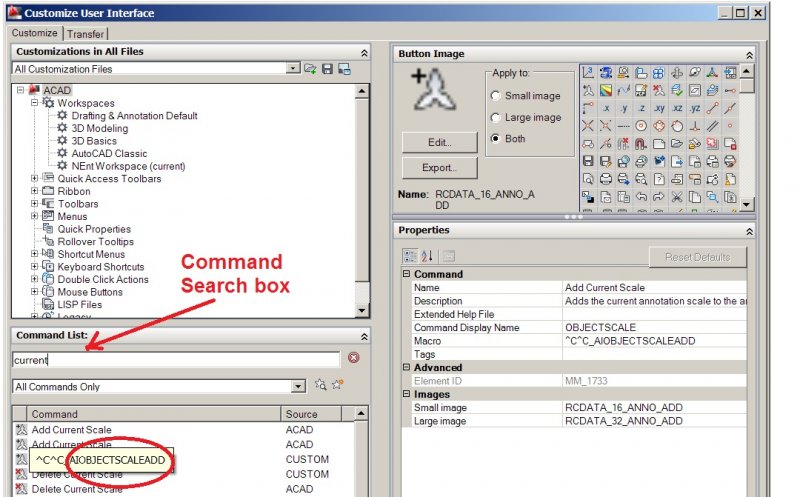
Task: Select the LISP Files tree item
Action: (80, 304)
